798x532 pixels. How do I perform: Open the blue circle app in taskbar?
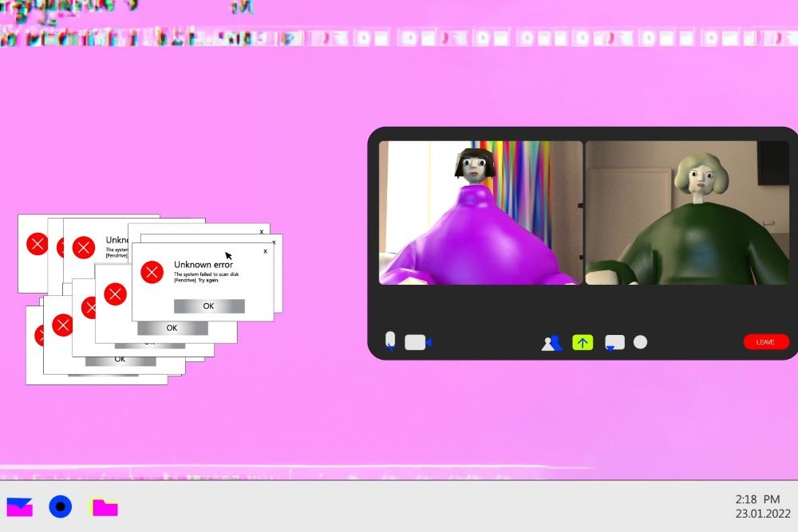pos(61,506)
